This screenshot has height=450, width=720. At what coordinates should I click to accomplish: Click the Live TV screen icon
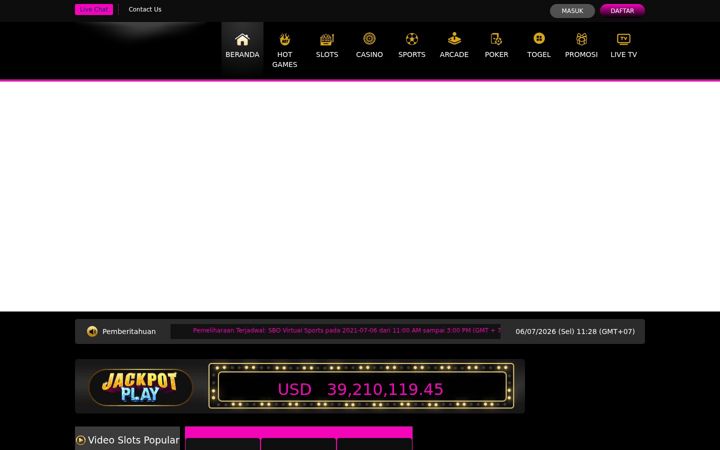click(x=624, y=39)
